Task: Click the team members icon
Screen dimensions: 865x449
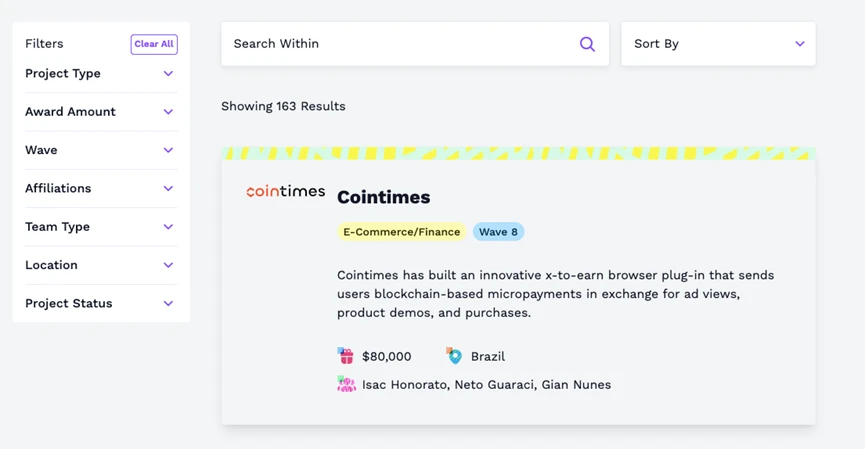Action: [x=346, y=384]
